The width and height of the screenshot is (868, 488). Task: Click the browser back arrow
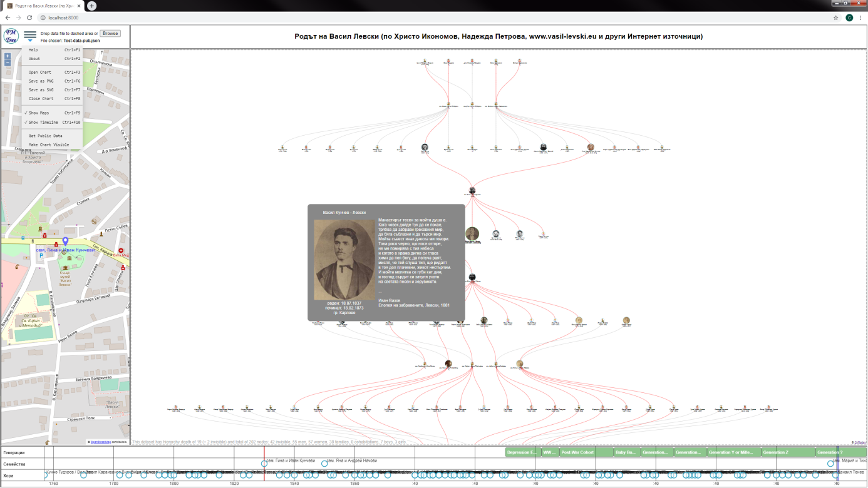(8, 18)
